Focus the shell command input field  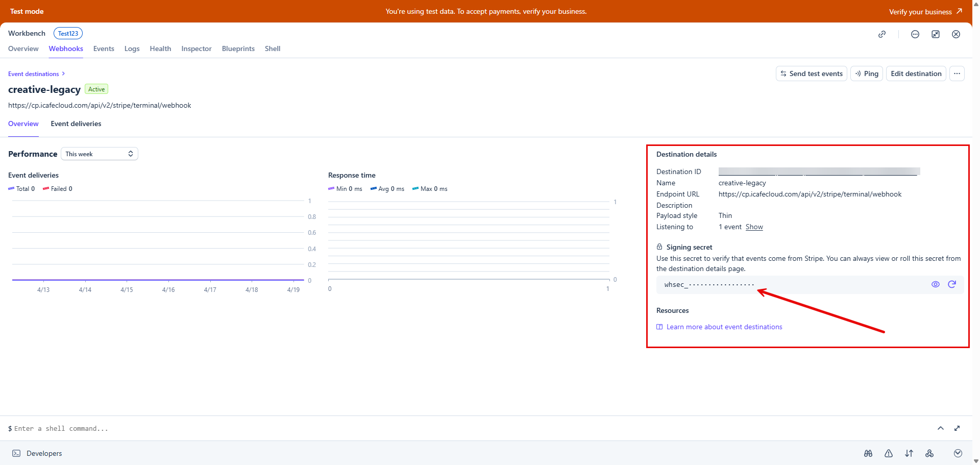point(204,429)
